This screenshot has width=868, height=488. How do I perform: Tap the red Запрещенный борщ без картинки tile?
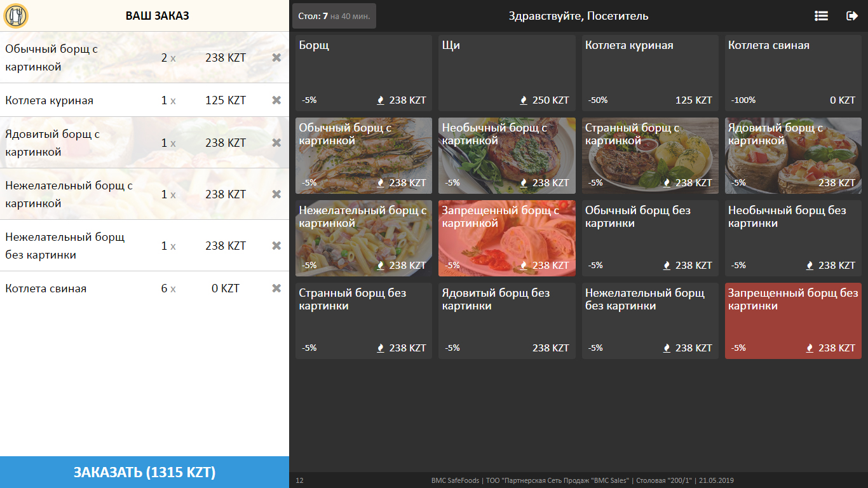[793, 321]
